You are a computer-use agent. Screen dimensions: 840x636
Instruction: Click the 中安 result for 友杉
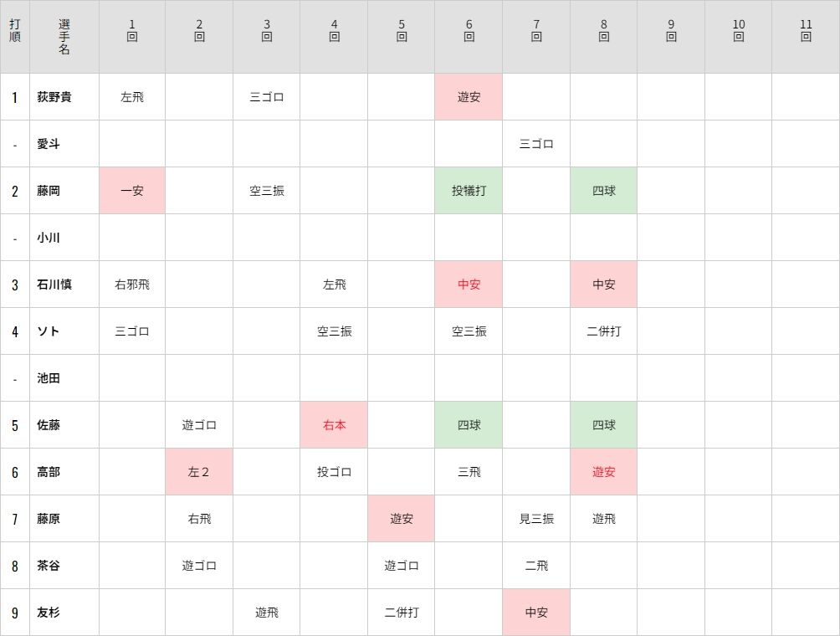click(x=536, y=613)
